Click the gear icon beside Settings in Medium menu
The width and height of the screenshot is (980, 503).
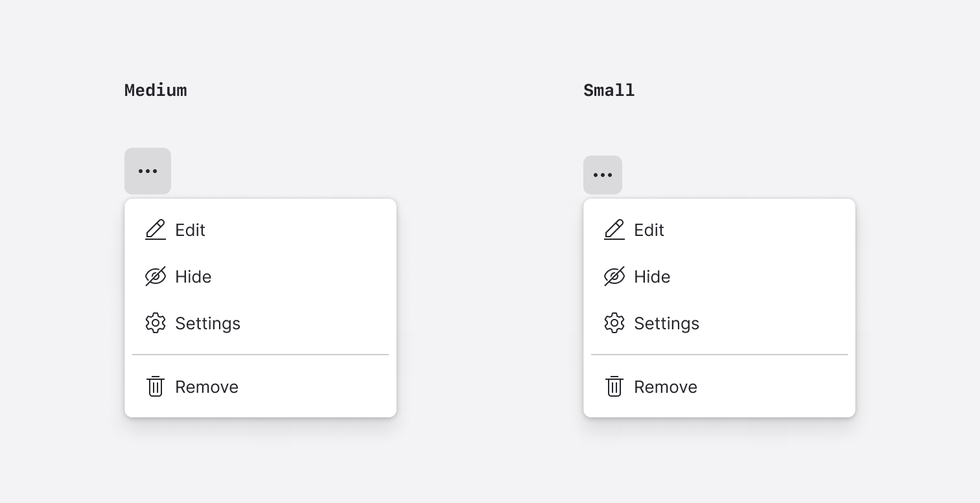pos(156,323)
